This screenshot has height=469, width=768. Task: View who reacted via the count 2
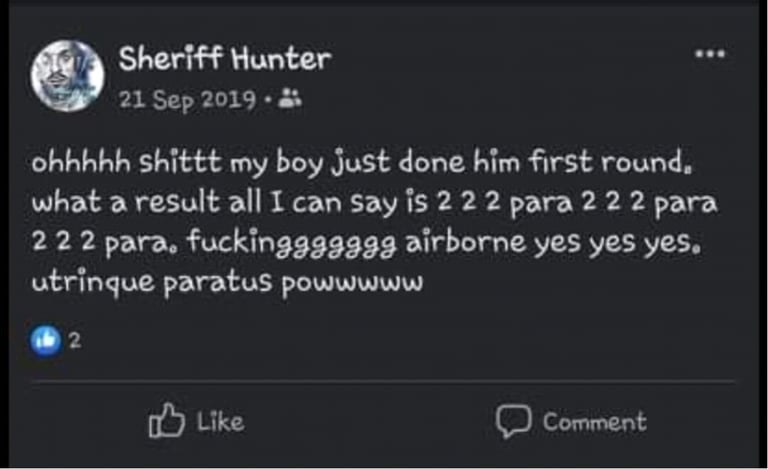point(75,341)
